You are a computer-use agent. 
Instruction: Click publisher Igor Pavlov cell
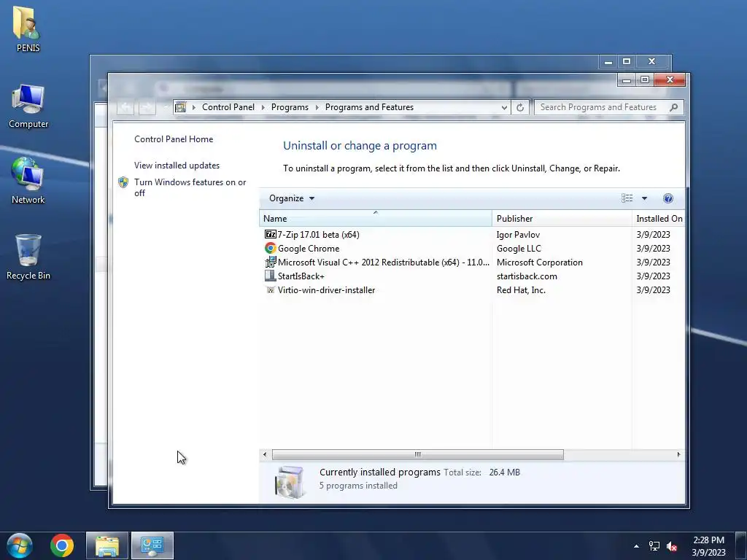[x=518, y=234]
